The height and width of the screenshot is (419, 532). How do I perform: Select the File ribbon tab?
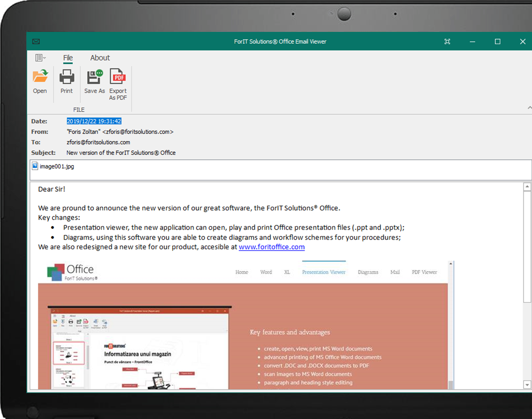[68, 58]
